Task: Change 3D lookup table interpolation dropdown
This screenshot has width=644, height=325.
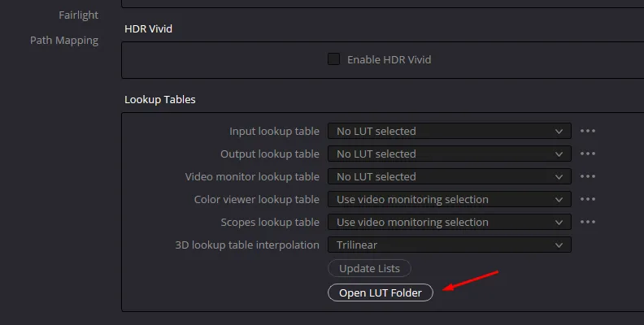Action: (x=450, y=245)
